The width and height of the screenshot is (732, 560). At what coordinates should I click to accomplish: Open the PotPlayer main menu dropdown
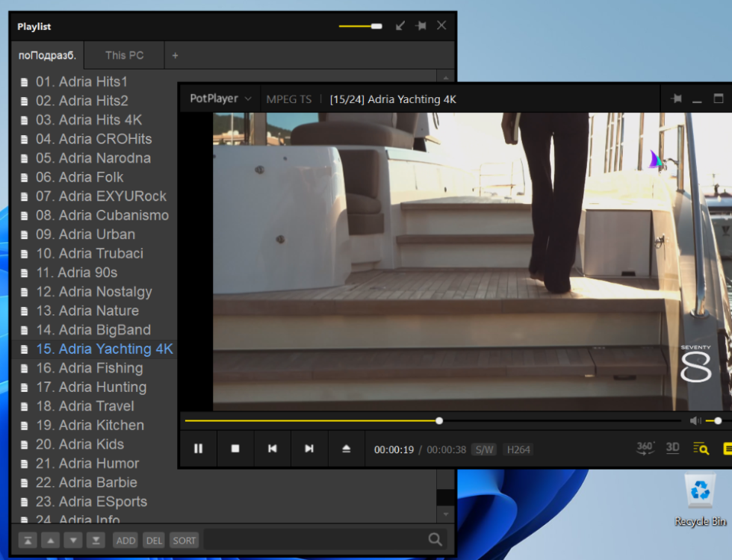point(220,99)
